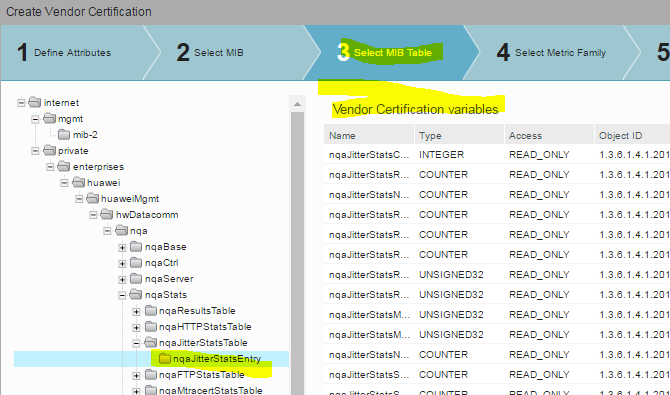Collapse the nqa tree node
This screenshot has height=395, width=670.
[x=107, y=231]
